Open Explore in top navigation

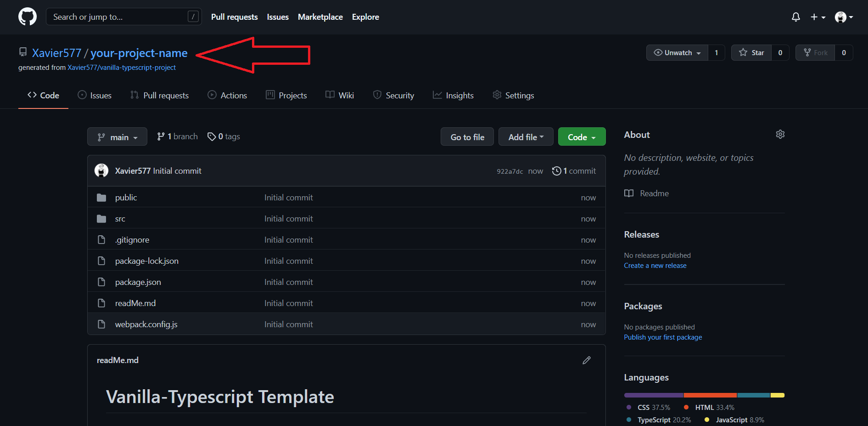365,17
